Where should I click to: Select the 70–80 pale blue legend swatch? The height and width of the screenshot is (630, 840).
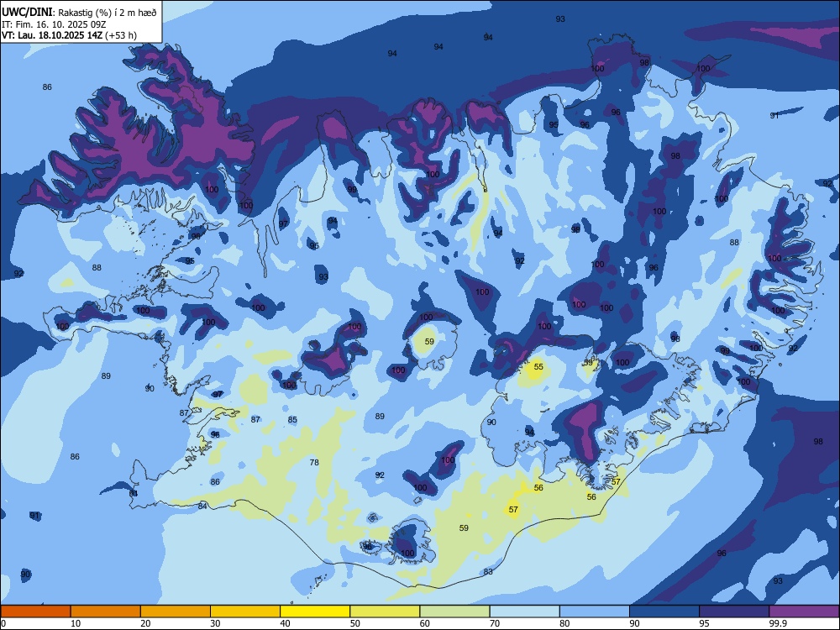pos(524,612)
